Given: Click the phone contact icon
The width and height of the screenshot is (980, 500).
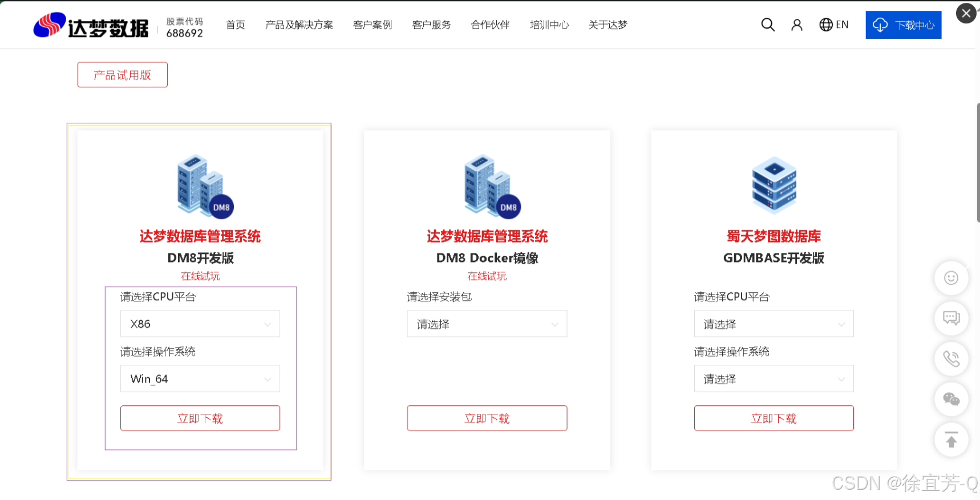Looking at the screenshot, I should tap(951, 359).
